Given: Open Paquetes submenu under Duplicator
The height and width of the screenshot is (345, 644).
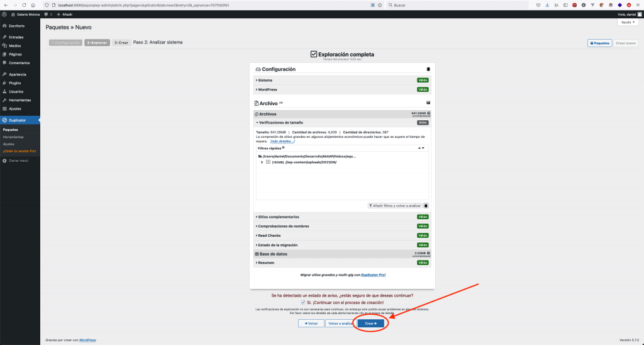Looking at the screenshot, I should pos(10,130).
